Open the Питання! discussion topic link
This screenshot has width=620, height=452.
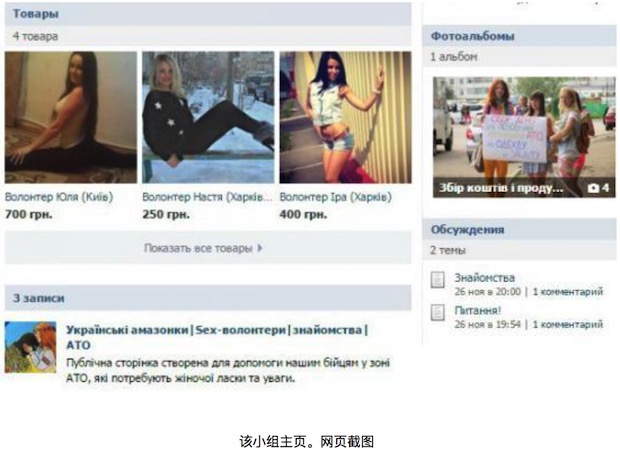[x=478, y=310]
